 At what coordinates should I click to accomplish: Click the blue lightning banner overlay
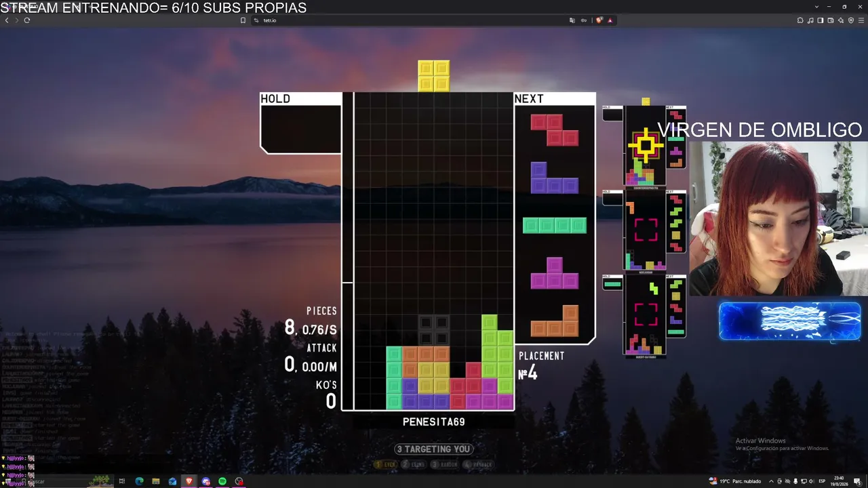tap(790, 321)
